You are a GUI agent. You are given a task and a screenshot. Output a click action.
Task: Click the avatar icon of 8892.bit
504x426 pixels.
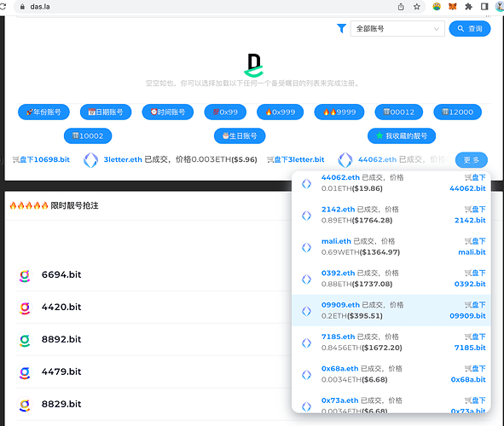25,340
